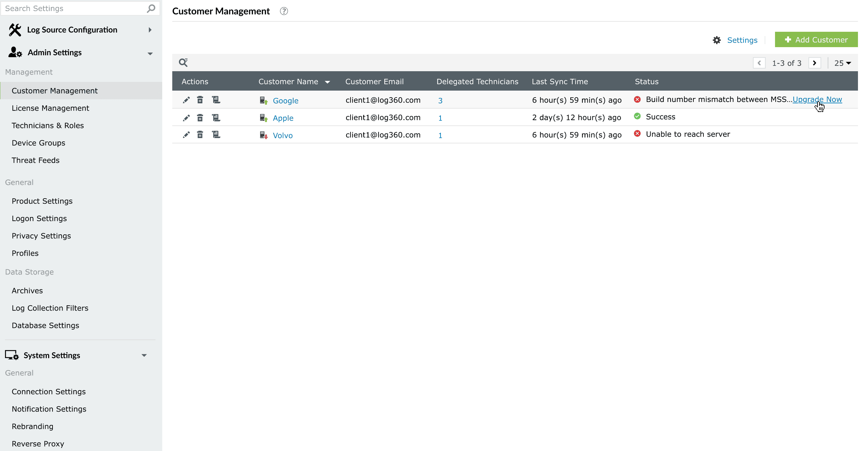The height and width of the screenshot is (451, 868).
Task: Click the Upgrade Now link for Google
Action: click(x=817, y=99)
